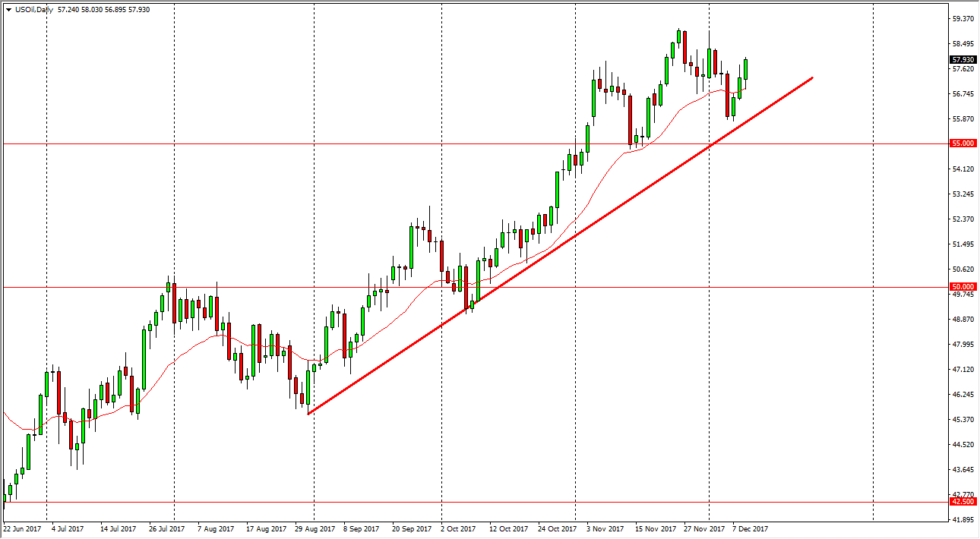Open the chart menu triangle beside USOil,Daily
This screenshot has height=539, width=980.
click(8, 10)
